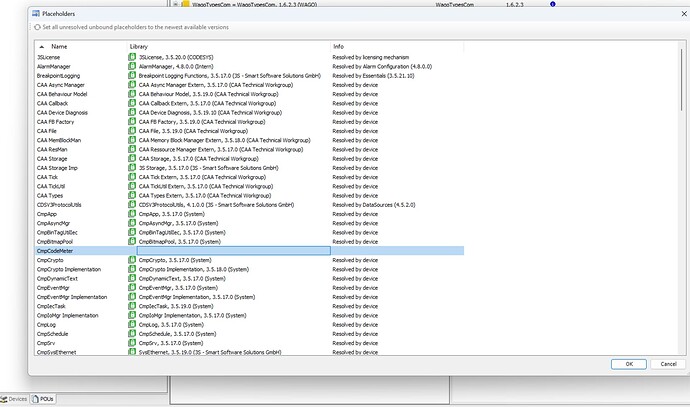Screen dimensions: 690x407
Task: Click 'CmpEventMgr, 3.5.17.0 (System)' library text
Action: [x=178, y=288]
